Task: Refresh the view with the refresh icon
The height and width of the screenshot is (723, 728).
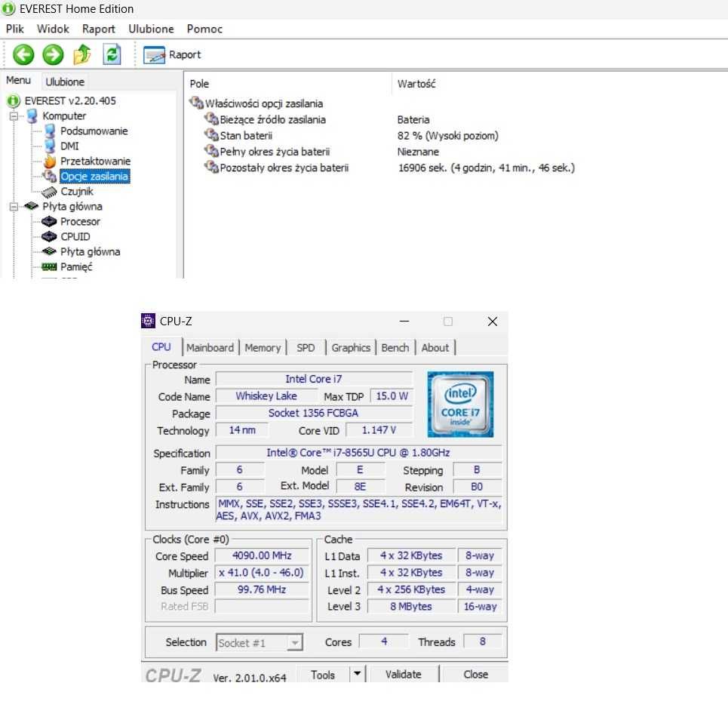Action: (112, 54)
